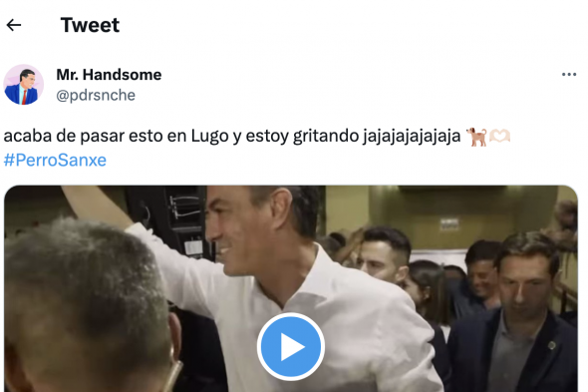Image resolution: width=588 pixels, height=392 pixels.
Task: Click the word "Lugo" in the tweet
Action: 209,137
